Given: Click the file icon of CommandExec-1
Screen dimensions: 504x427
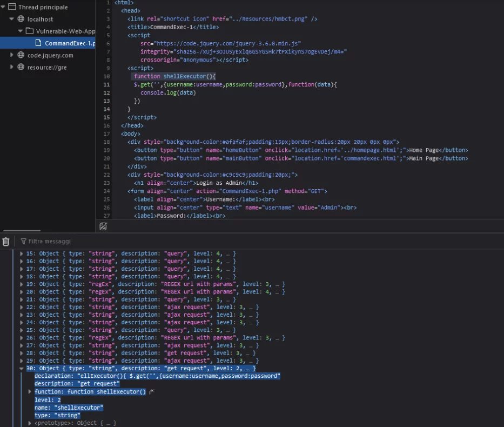Looking at the screenshot, I should [x=38, y=43].
